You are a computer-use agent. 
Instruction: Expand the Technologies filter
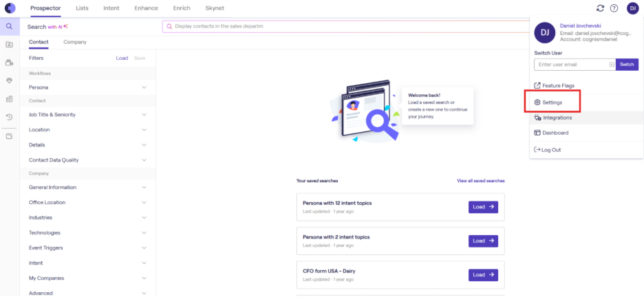coord(144,232)
